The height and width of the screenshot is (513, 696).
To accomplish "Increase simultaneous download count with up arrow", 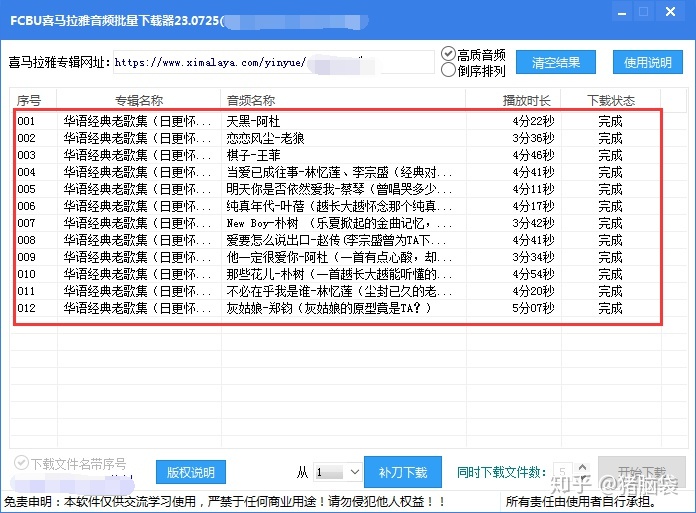I will (x=582, y=467).
